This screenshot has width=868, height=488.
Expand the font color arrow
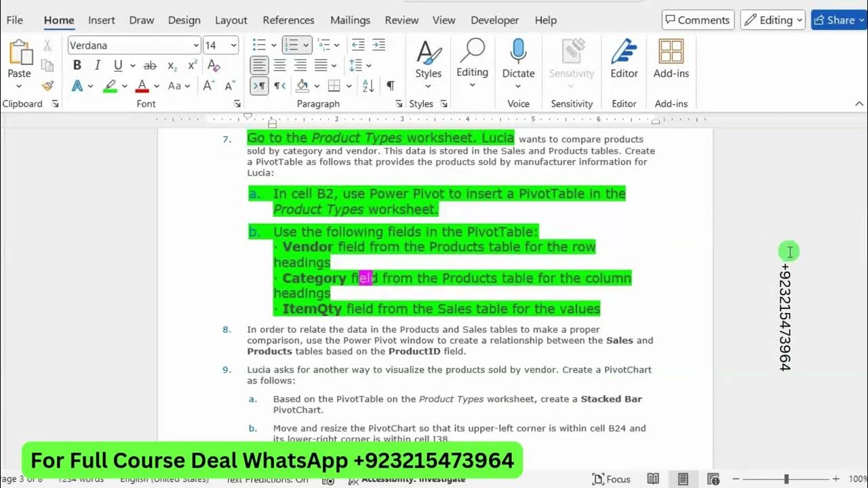(x=157, y=86)
